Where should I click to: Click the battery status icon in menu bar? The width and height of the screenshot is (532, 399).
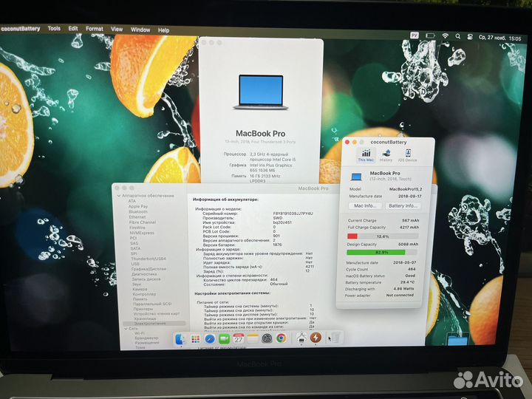pyautogui.click(x=430, y=35)
